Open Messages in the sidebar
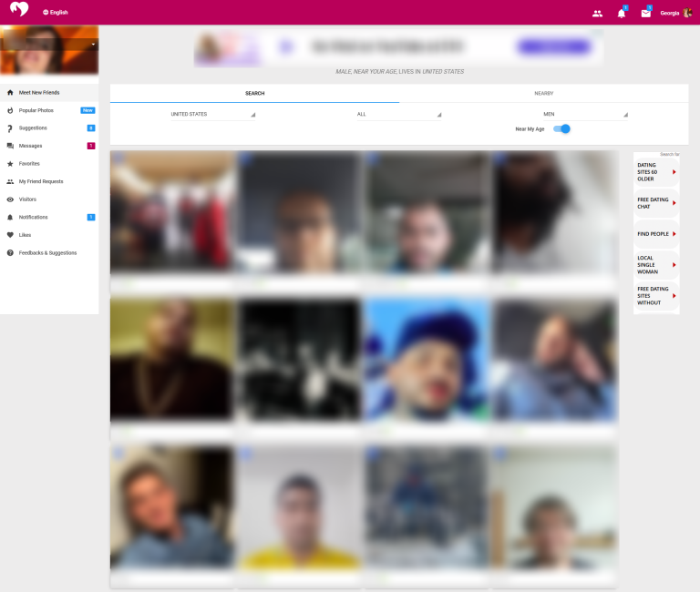The image size is (700, 592). (31, 146)
